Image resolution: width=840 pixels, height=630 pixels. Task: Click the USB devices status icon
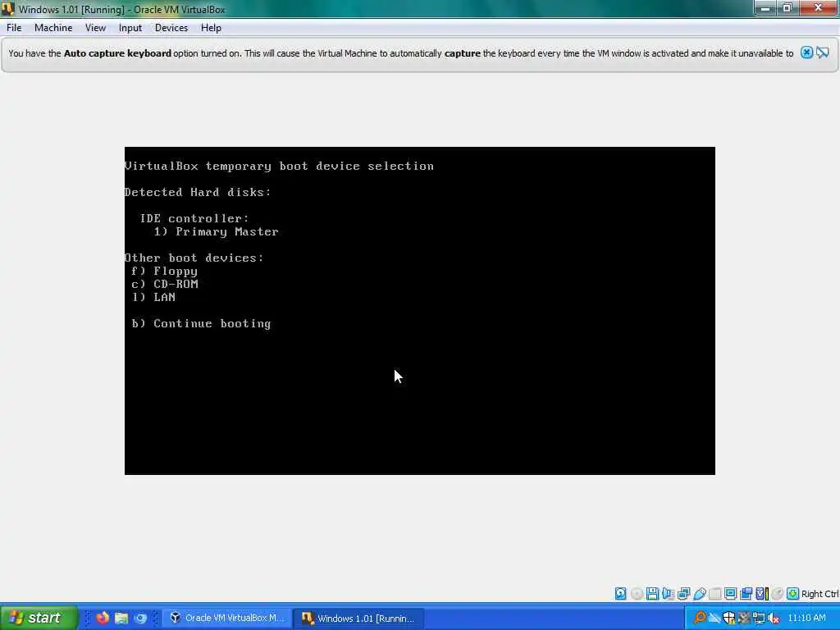click(700, 594)
